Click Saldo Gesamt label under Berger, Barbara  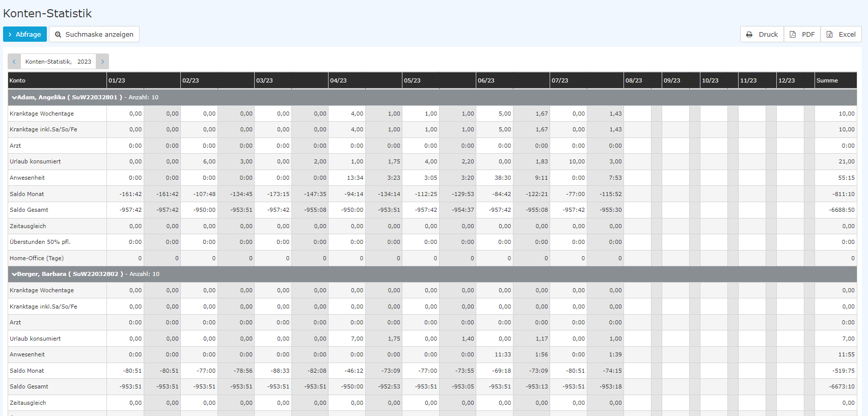click(29, 386)
